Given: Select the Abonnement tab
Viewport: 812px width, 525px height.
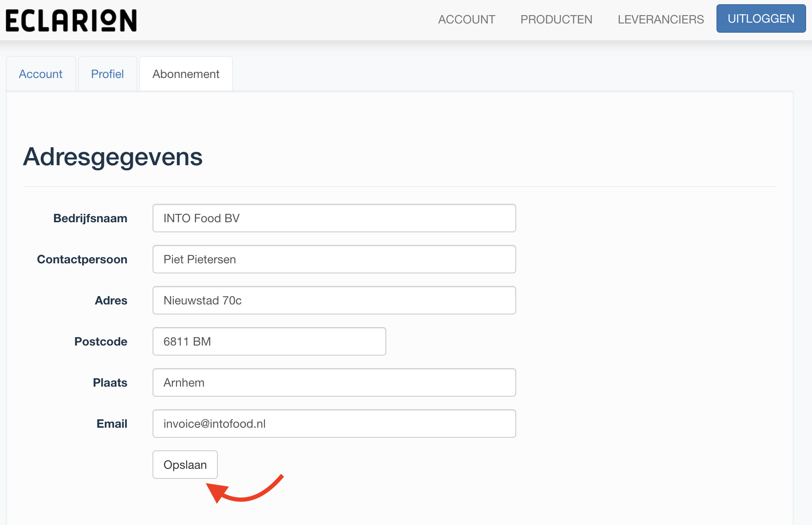Looking at the screenshot, I should (186, 74).
